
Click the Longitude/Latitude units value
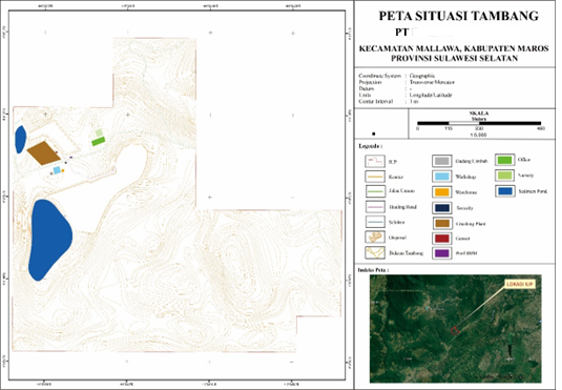[x=430, y=95]
